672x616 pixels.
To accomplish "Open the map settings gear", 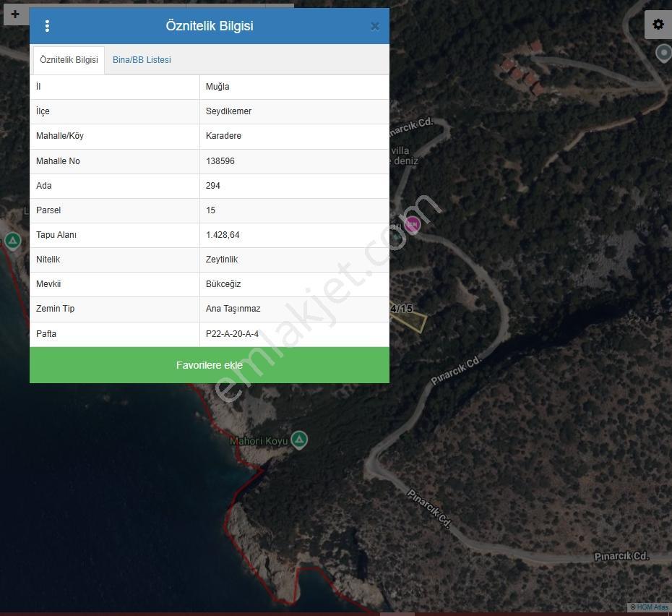I will (658, 25).
